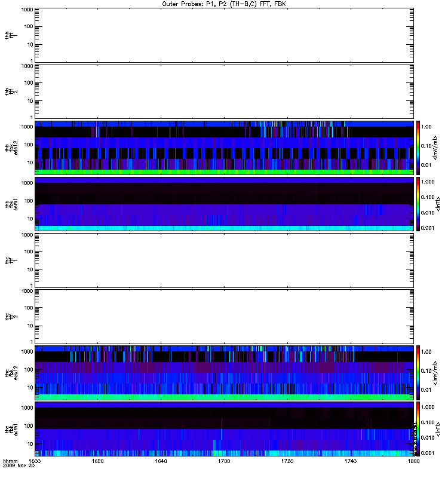448x478 pixels.
Task: Click the '1700' time axis label
Action: click(224, 461)
